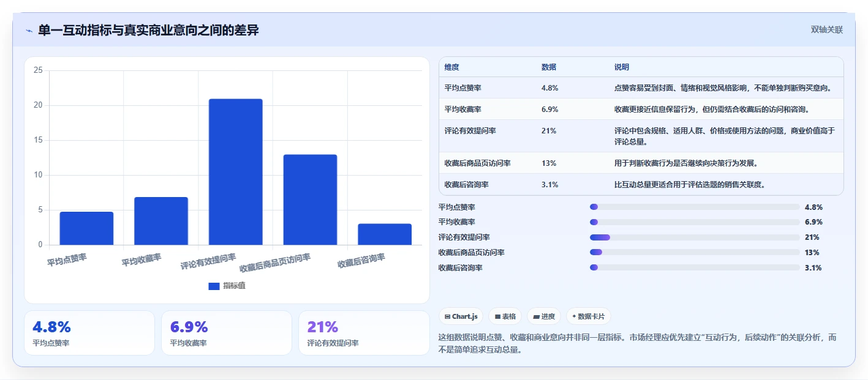The height and width of the screenshot is (380, 868).
Task: Click the tallest bar, 评论有效提问率
Action: click(236, 172)
